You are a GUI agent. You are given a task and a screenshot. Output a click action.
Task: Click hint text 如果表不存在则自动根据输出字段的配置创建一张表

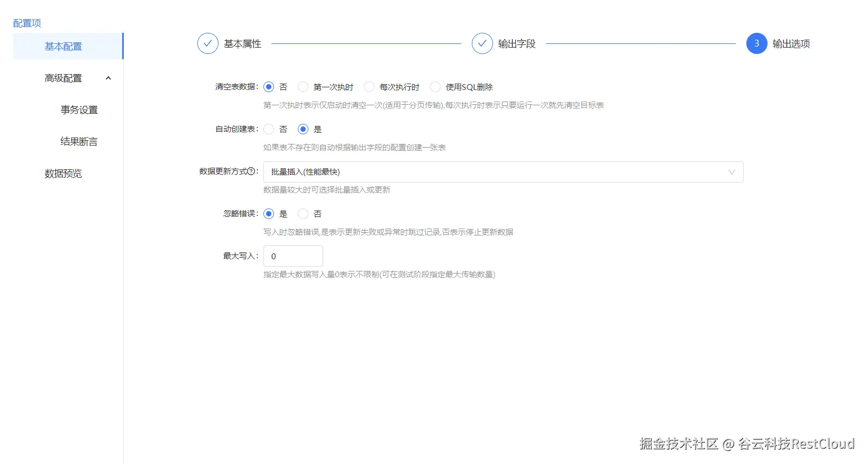354,148
